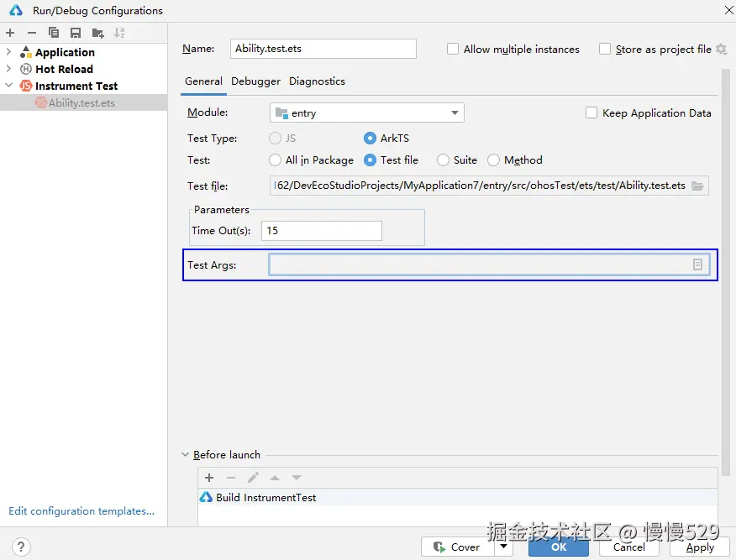The height and width of the screenshot is (560, 736).
Task: Choose the Method test option
Action: (493, 160)
